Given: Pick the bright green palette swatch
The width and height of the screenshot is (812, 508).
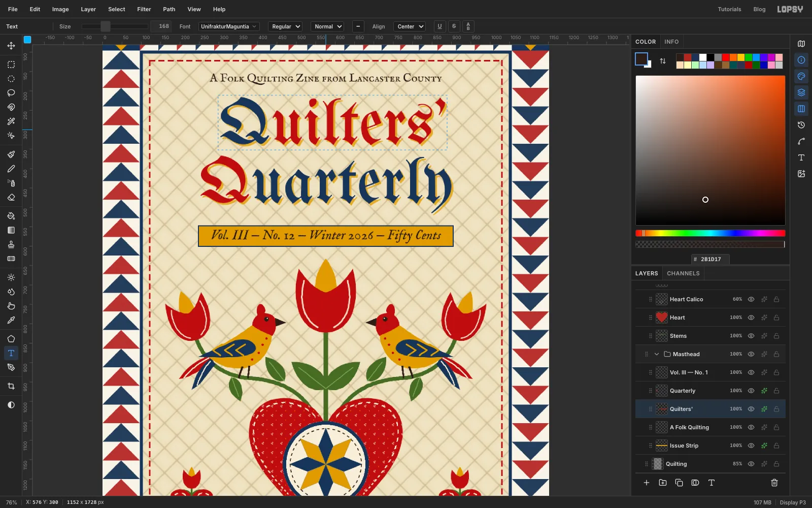Looking at the screenshot, I should click(x=749, y=57).
